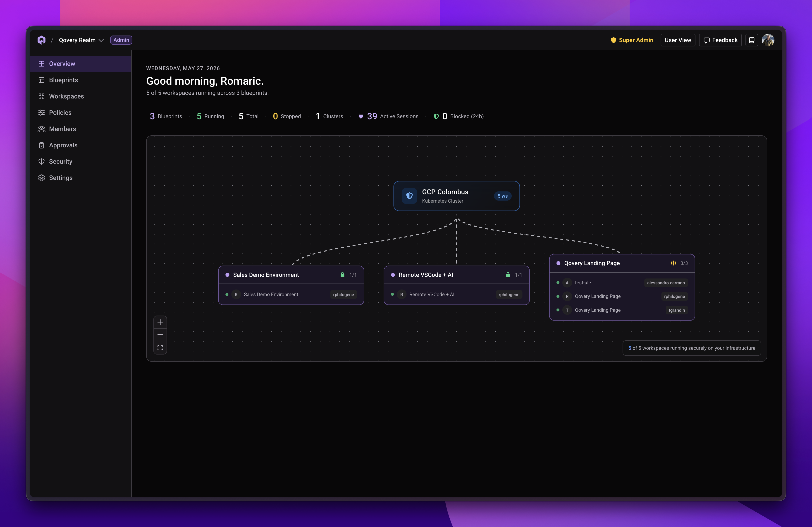Image resolution: width=812 pixels, height=527 pixels.
Task: Click the 3 Blueprints stat
Action: [x=166, y=116]
